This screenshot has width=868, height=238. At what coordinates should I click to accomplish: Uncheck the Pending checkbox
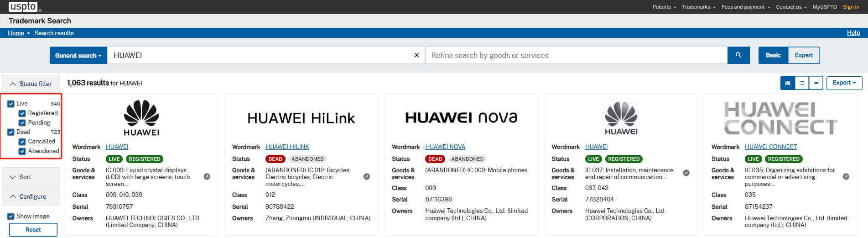22,123
